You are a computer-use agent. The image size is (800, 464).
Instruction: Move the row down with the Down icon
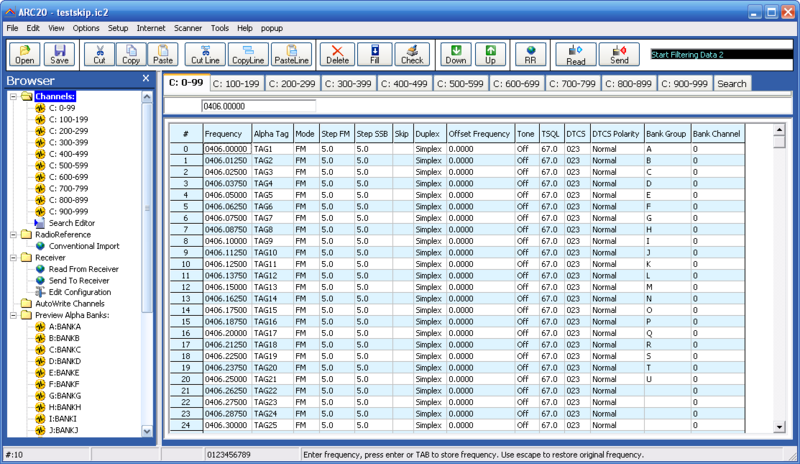pyautogui.click(x=456, y=54)
